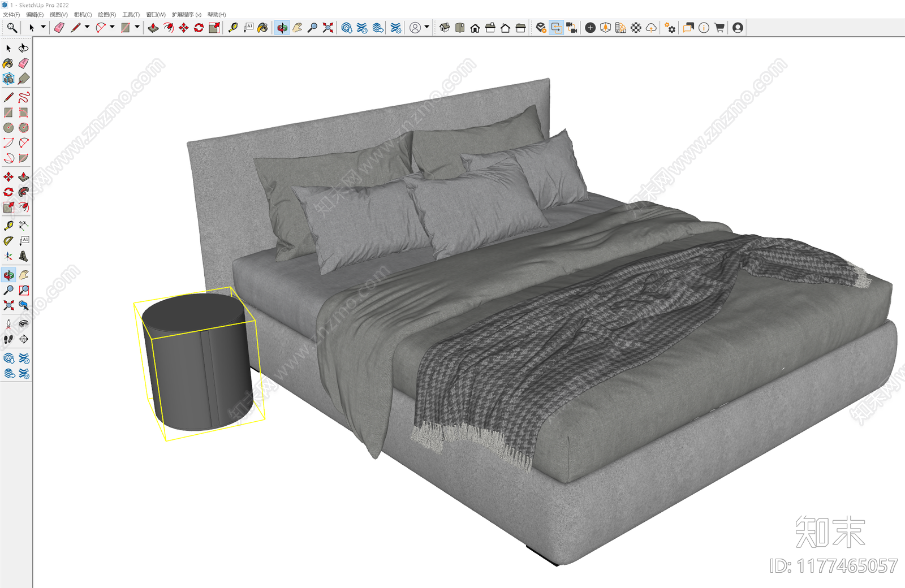Open the 编辑(E) menu
The width and height of the screenshot is (905, 588).
(x=35, y=15)
